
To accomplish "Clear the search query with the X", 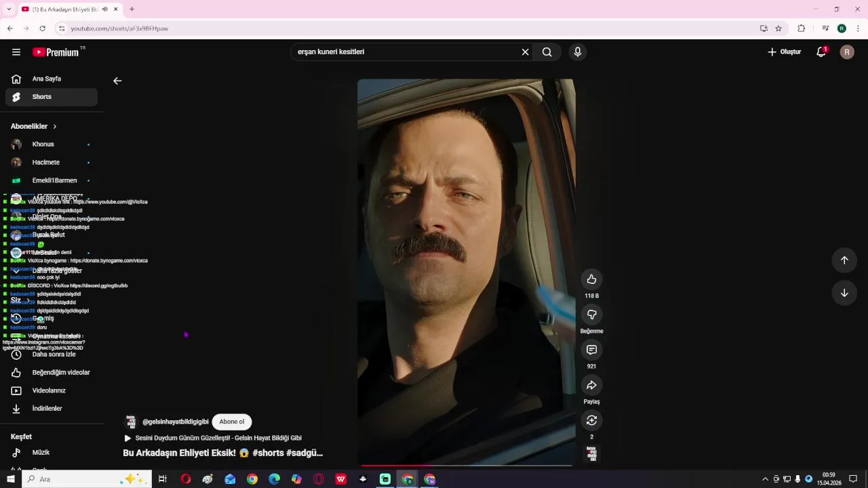I will 525,52.
